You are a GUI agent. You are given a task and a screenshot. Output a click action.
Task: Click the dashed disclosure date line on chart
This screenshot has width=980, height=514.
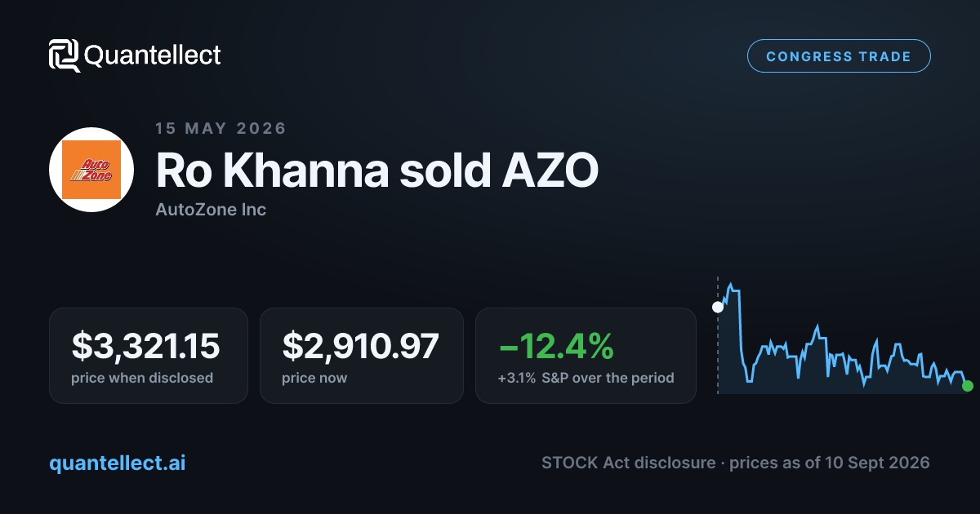click(x=718, y=336)
